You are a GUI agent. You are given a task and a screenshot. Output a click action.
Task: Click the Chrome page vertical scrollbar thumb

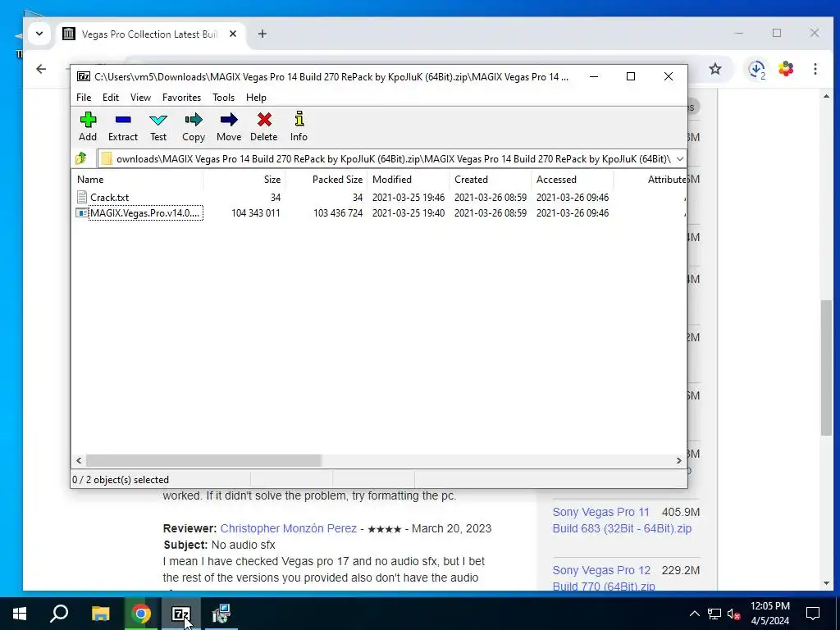click(827, 367)
